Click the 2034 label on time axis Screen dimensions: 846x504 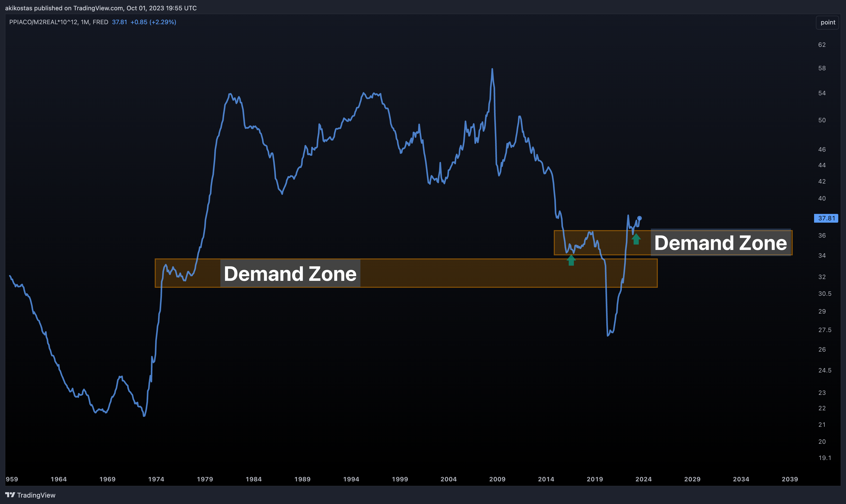pos(741,479)
